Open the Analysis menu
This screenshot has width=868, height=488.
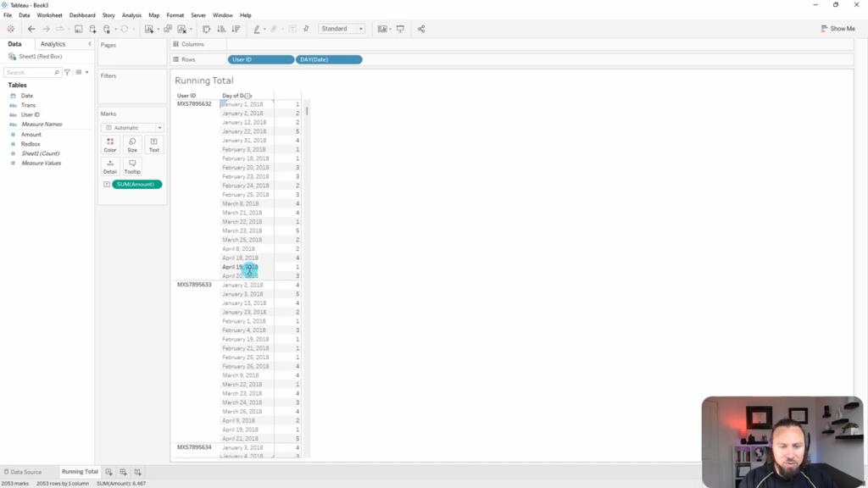tap(131, 15)
